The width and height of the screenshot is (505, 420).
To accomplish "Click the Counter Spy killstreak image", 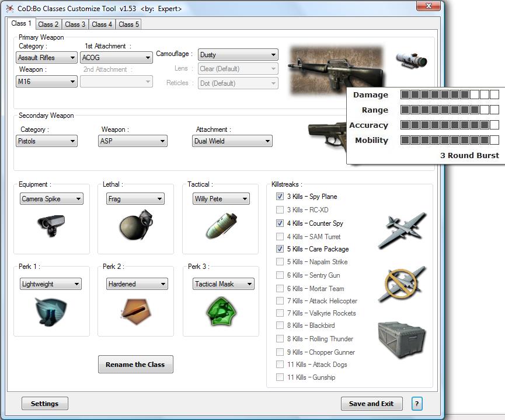I will coord(402,284).
